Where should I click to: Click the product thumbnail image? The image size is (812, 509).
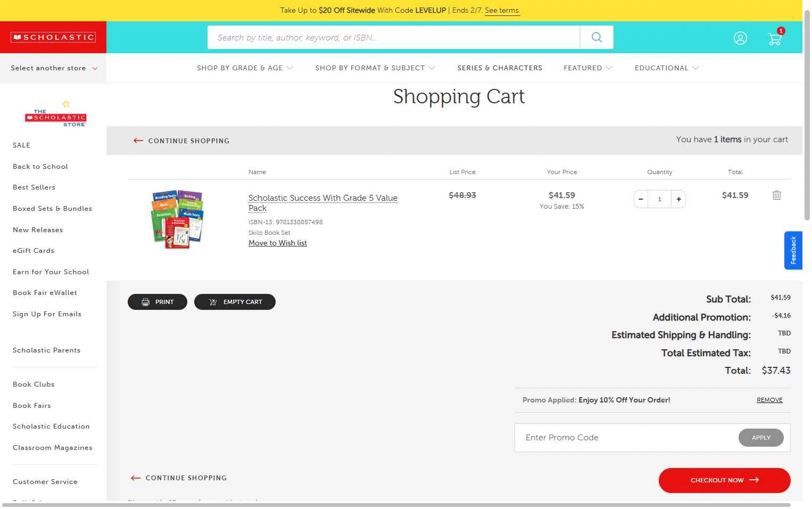tap(178, 218)
